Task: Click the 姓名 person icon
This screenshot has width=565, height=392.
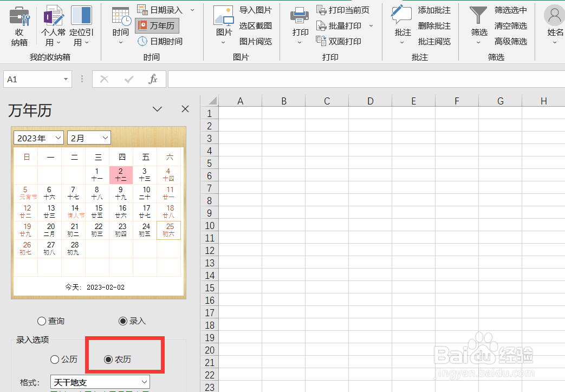Action: tap(554, 16)
